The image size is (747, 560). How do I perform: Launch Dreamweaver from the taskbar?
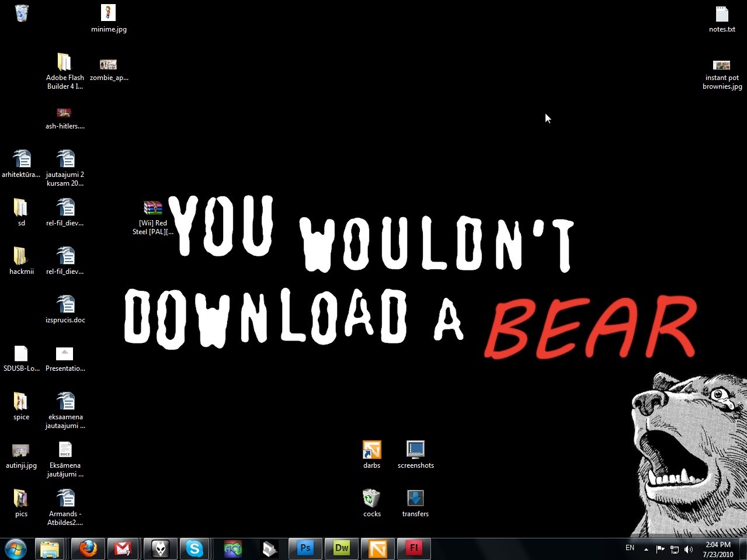pyautogui.click(x=342, y=549)
